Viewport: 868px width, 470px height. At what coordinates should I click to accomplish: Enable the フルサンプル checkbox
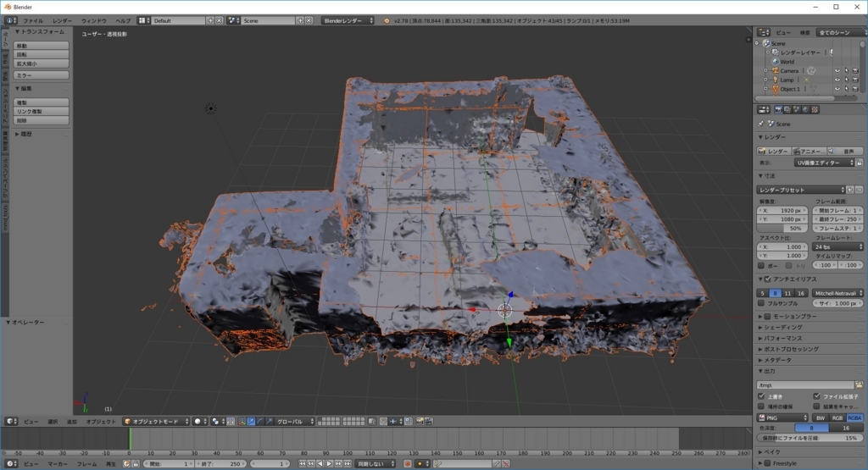coord(761,302)
